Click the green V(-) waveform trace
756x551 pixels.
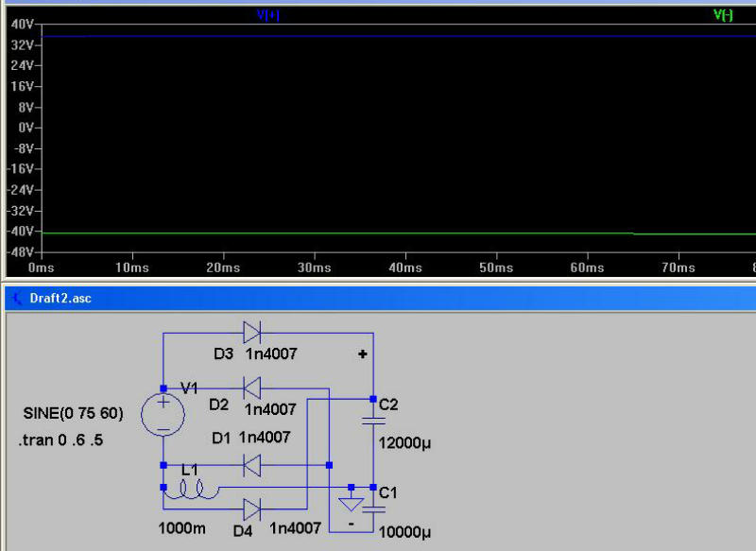pos(399,233)
